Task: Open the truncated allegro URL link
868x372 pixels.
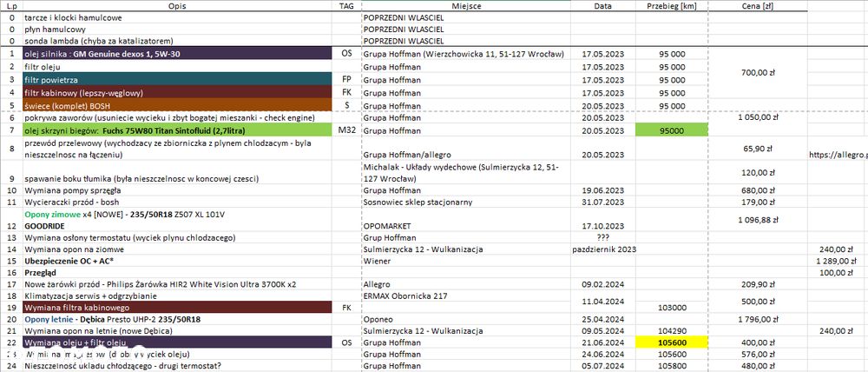Action: coord(838,156)
